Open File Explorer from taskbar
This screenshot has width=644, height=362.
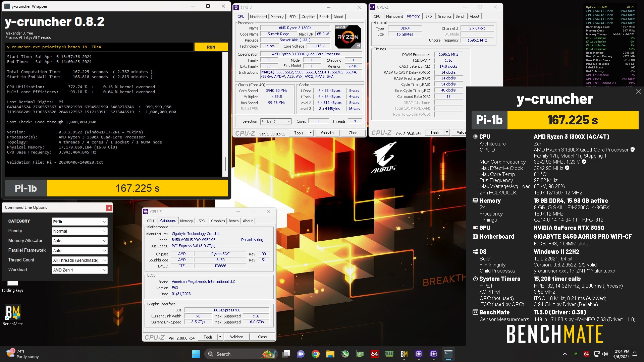(330, 354)
